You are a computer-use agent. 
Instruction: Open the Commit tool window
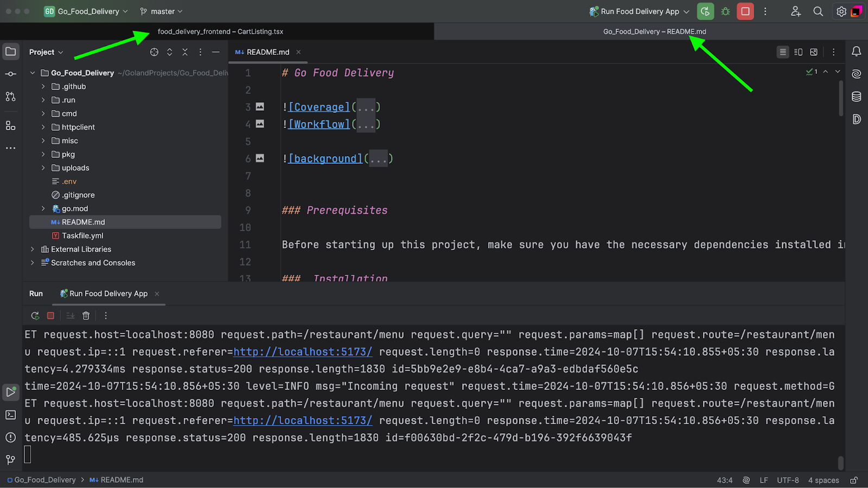[10, 74]
